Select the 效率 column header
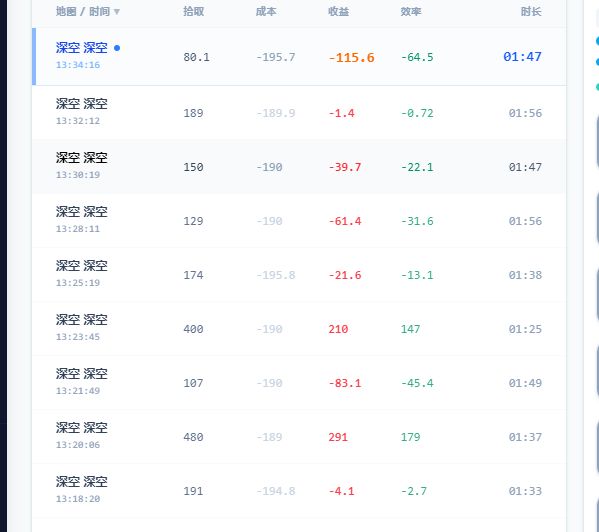The image size is (599, 532). click(411, 11)
